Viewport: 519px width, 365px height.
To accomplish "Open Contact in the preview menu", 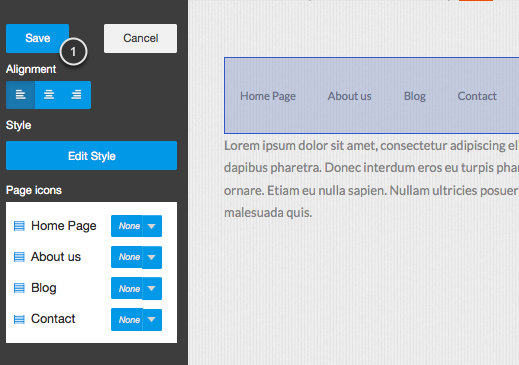I will pos(477,96).
